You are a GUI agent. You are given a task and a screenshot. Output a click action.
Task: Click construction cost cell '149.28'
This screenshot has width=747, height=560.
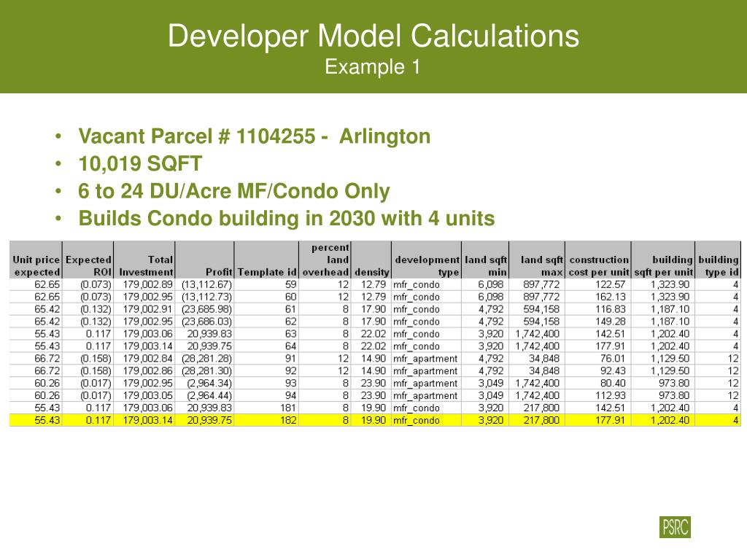pos(598,322)
